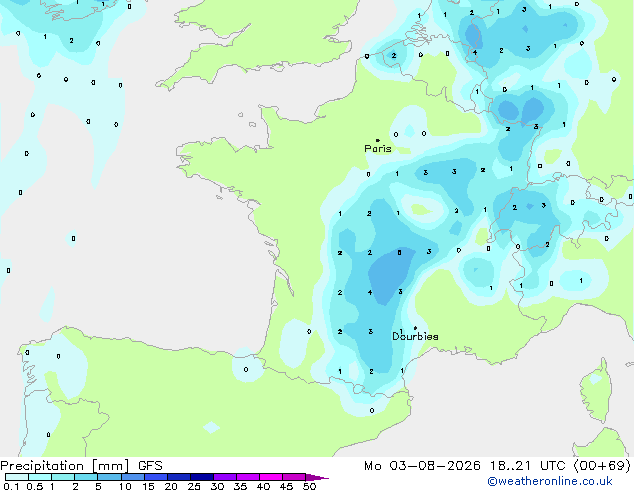Pick the 10–15 mm legend color swatch
Image resolution: width=634 pixels, height=490 pixels.
coord(133,477)
